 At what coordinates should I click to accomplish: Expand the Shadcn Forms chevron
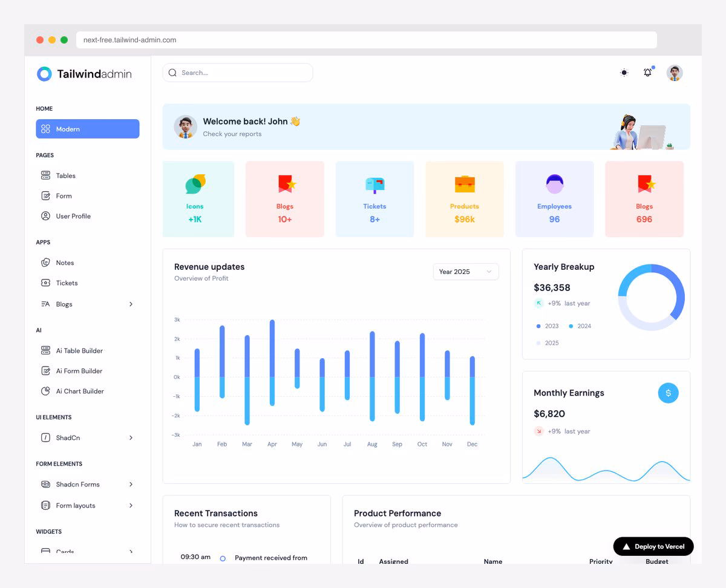point(131,484)
